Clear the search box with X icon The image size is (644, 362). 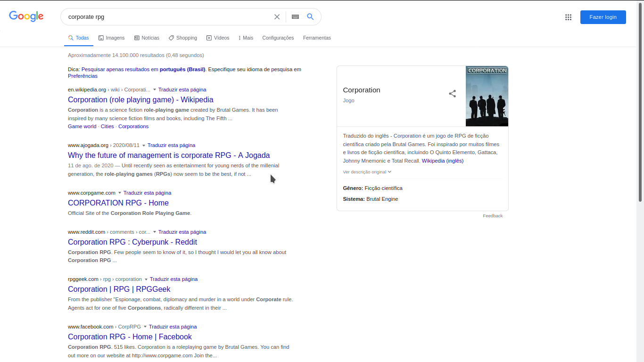(x=277, y=16)
